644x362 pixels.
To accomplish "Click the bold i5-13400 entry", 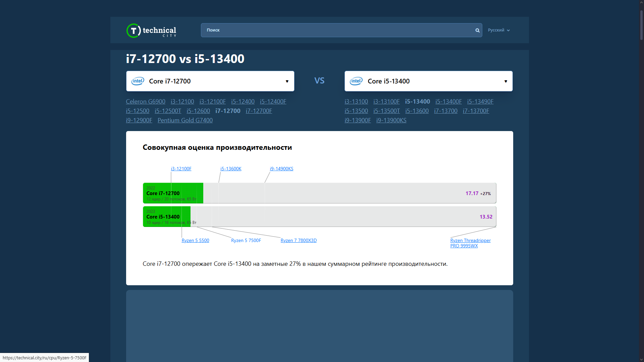I will coord(418,102).
